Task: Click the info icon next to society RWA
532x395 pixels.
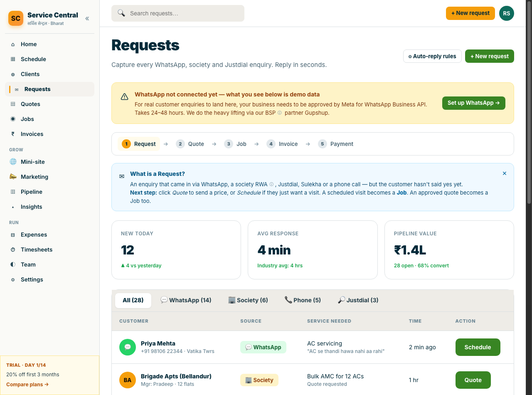Action: coord(271,184)
